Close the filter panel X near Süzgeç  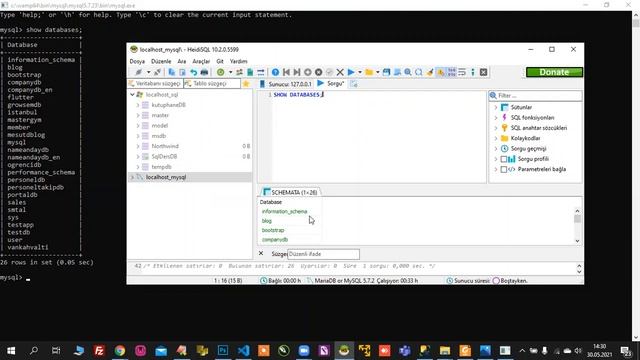261,253
